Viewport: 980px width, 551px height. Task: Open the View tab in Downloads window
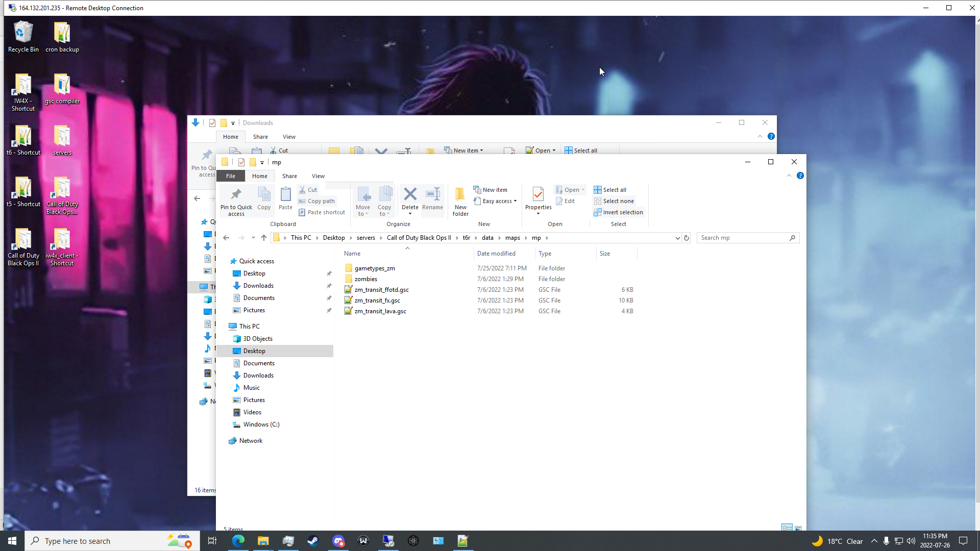pyautogui.click(x=289, y=137)
